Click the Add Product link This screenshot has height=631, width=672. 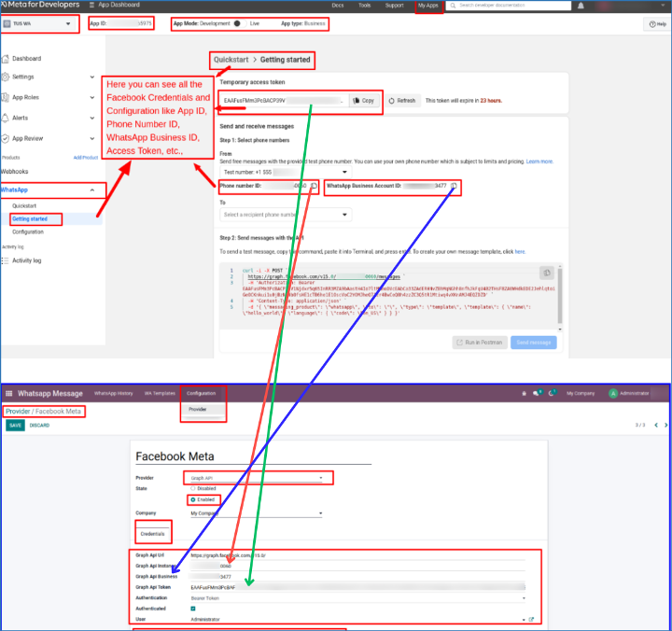coord(86,158)
